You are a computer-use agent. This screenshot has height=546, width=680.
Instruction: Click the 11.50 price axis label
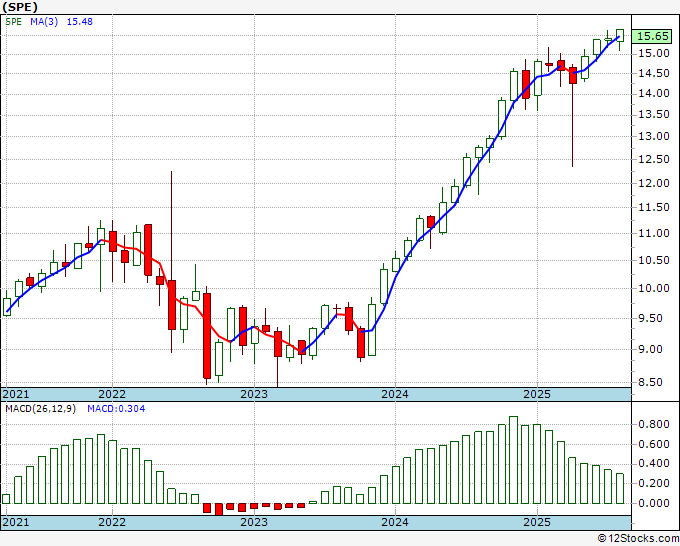(x=654, y=207)
